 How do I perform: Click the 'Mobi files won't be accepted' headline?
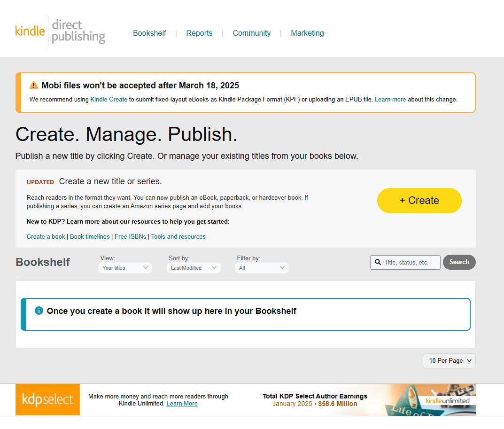(140, 85)
